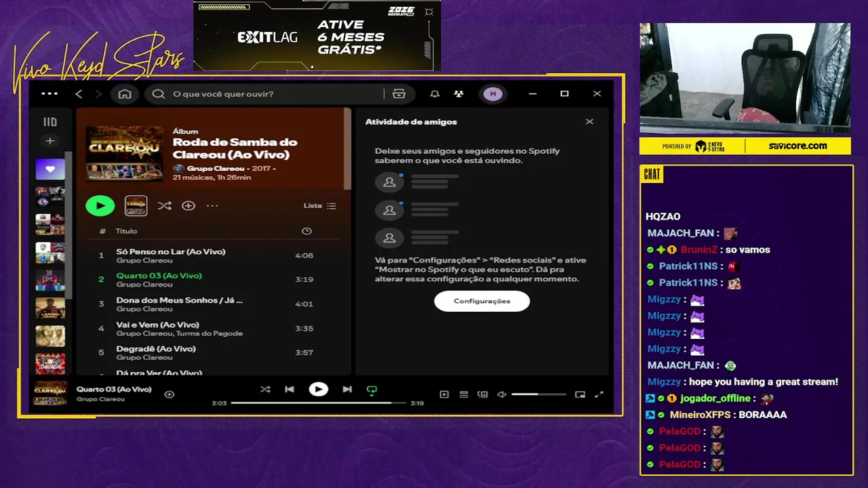Click the 'savicore.com' sponsor label
The image size is (868, 488).
(x=797, y=146)
